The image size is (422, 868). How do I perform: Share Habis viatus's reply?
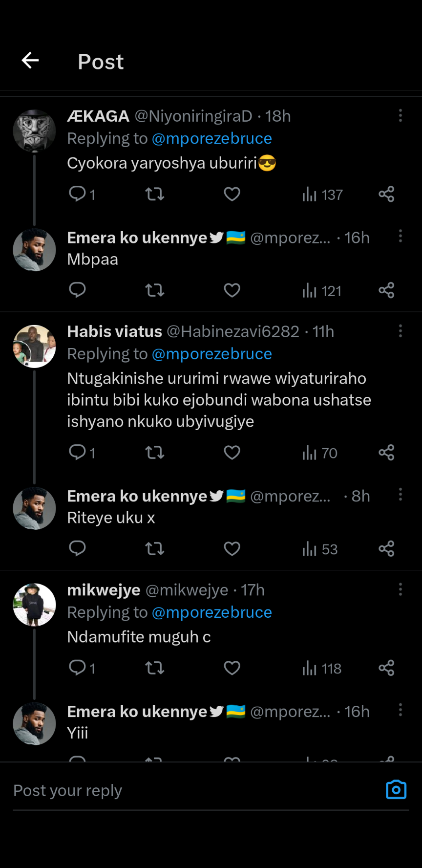(x=386, y=453)
